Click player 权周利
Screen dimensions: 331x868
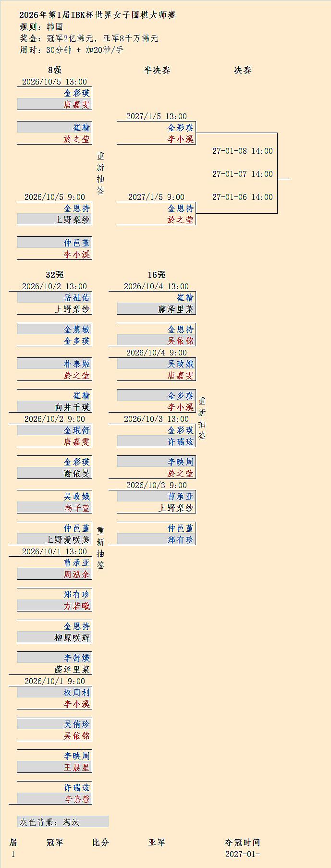tap(77, 693)
